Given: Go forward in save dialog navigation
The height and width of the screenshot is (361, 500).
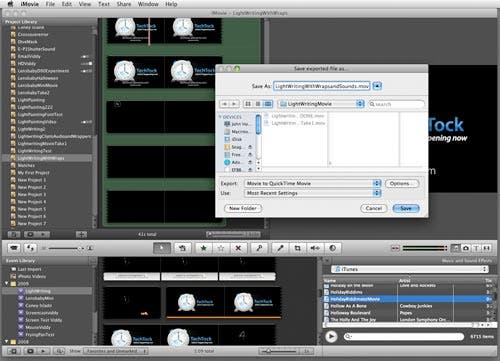Looking at the screenshot, I should click(234, 104).
